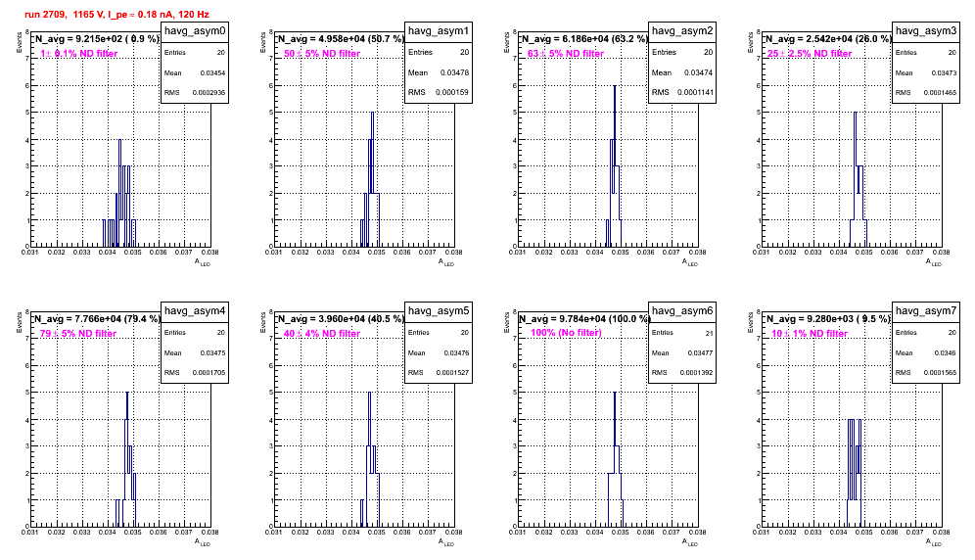Click the RMS value 0.000159
The height and width of the screenshot is (560, 975).
pyautogui.click(x=452, y=92)
